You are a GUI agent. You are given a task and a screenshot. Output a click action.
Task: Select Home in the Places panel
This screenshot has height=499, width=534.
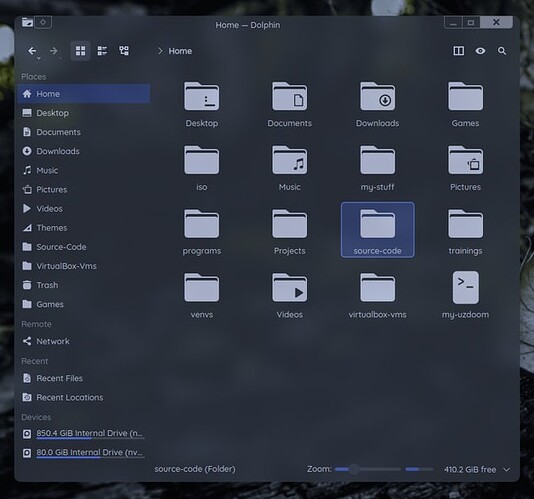click(x=84, y=94)
